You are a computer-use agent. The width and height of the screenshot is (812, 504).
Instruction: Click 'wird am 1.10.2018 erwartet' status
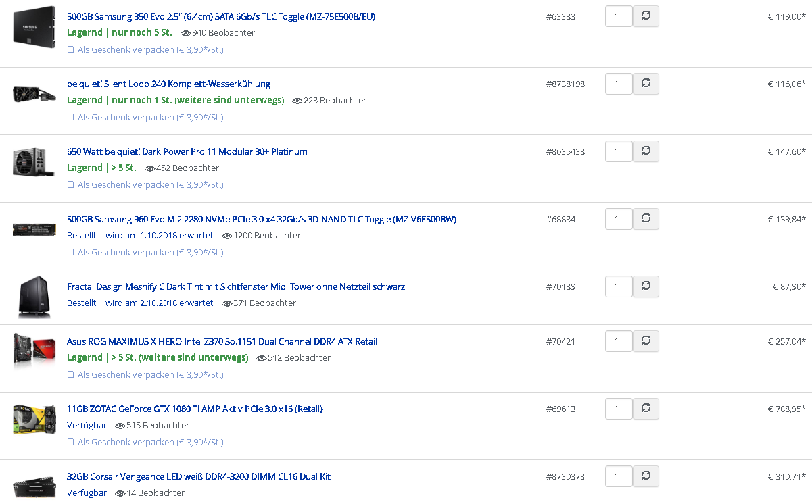pyautogui.click(x=159, y=236)
